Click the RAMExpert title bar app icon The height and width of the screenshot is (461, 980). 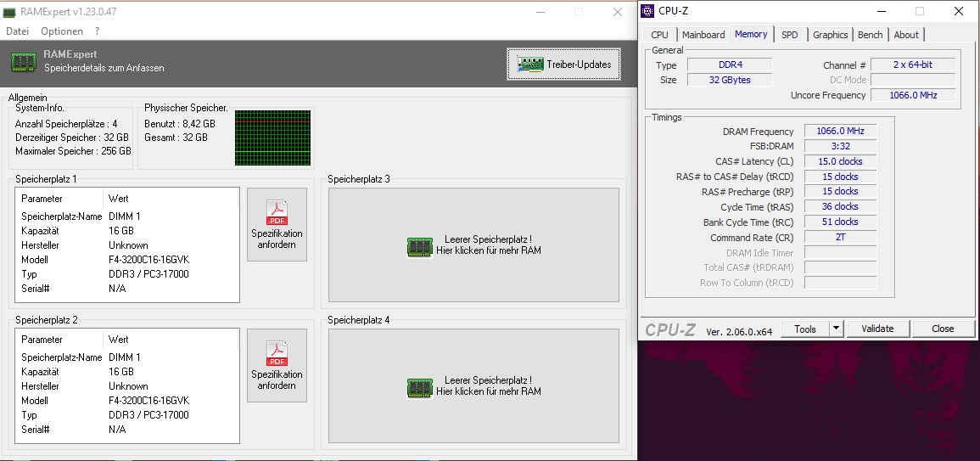pos(8,12)
